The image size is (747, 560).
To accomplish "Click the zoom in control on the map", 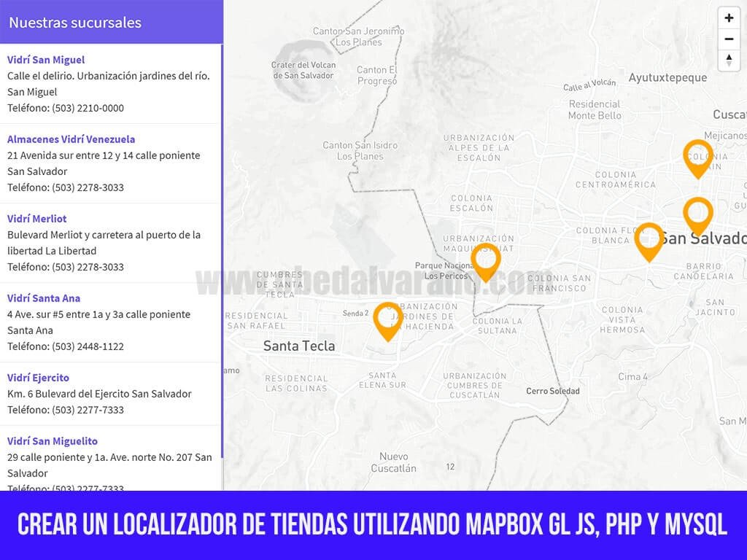I will pyautogui.click(x=729, y=17).
